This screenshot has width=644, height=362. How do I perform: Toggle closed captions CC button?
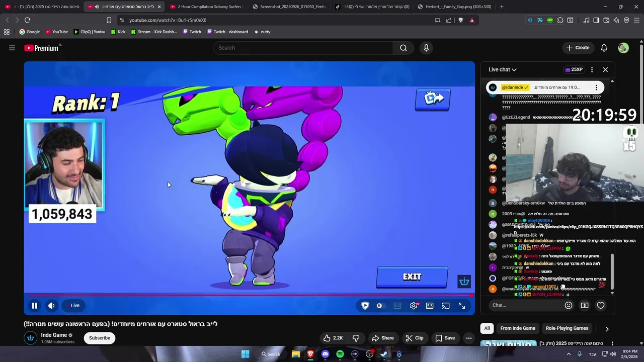[x=397, y=305]
